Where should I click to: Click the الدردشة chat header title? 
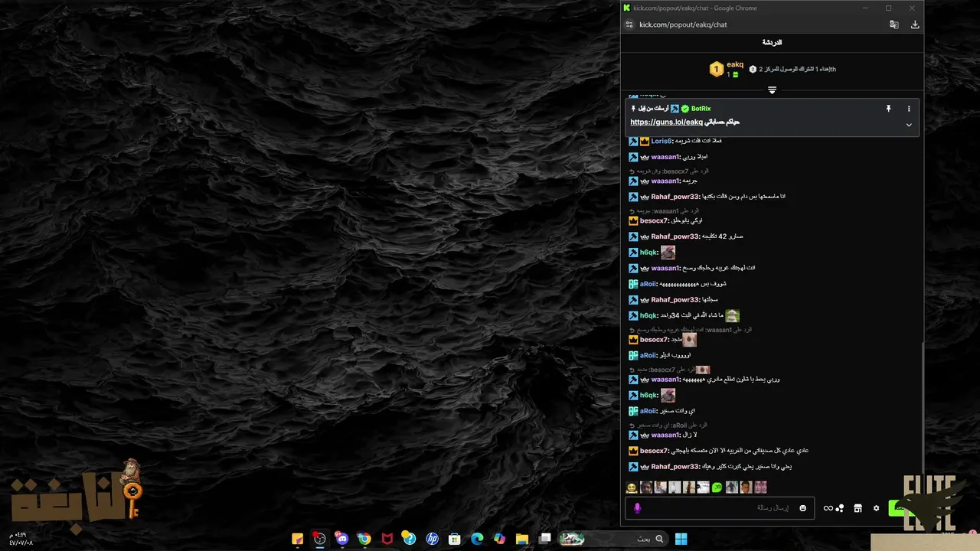[772, 43]
